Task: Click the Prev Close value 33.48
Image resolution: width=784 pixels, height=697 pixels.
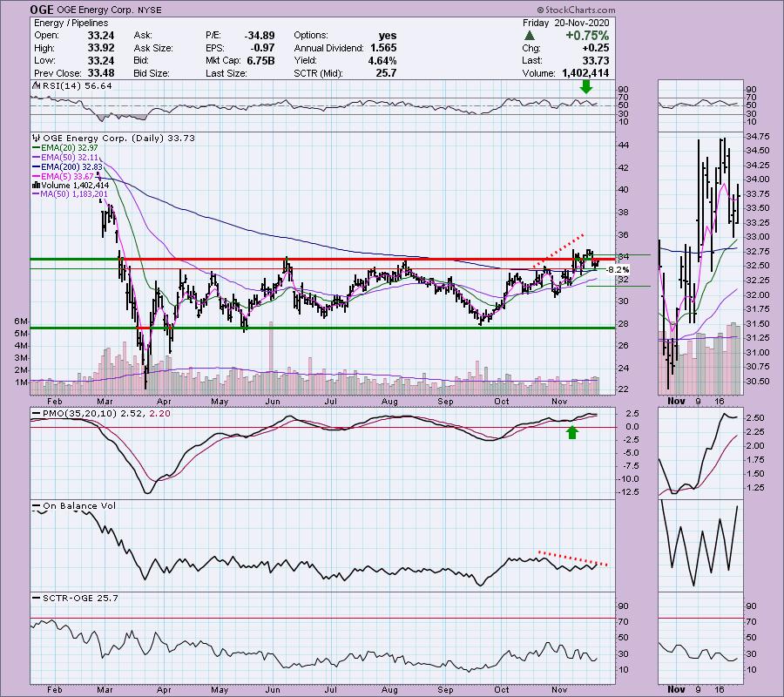Action: pyautogui.click(x=101, y=73)
